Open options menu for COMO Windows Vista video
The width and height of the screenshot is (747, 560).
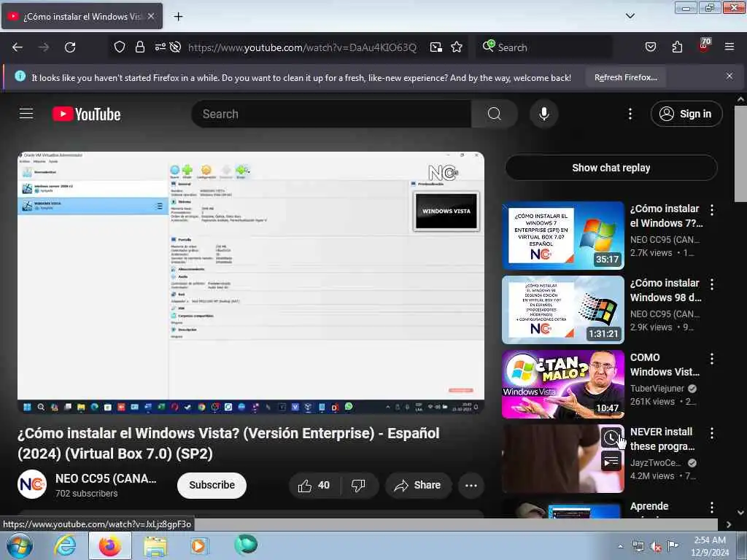pos(712,358)
